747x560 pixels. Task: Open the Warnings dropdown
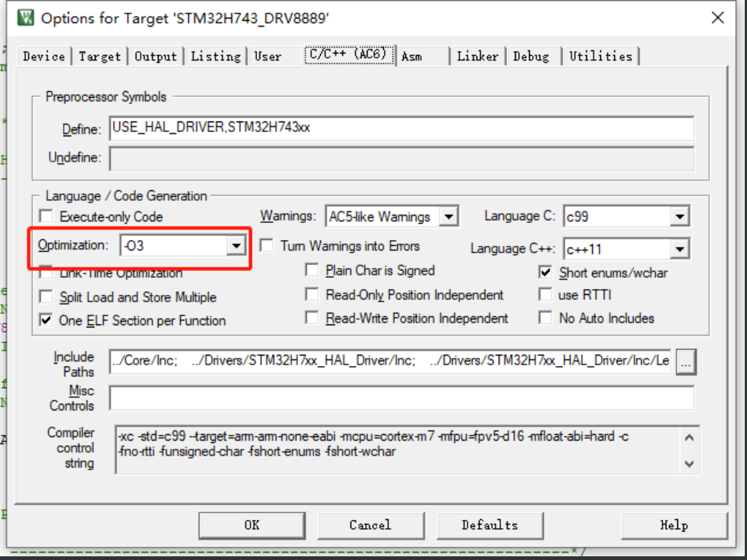click(x=448, y=216)
